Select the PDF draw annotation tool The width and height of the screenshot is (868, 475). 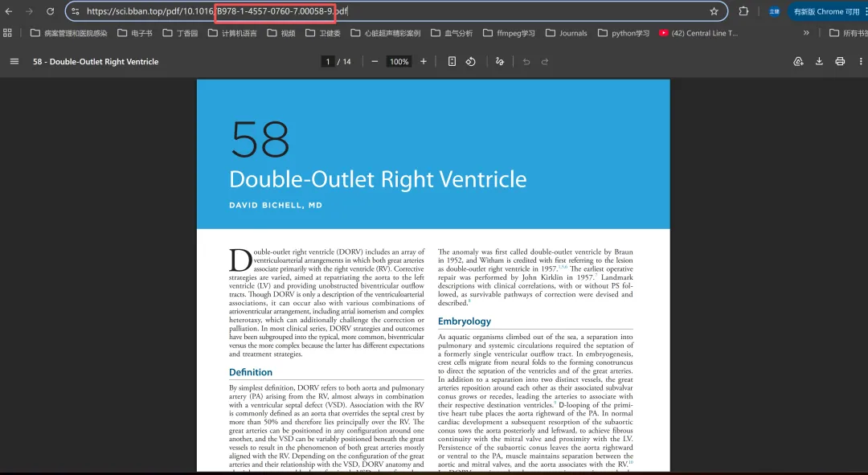tap(500, 61)
